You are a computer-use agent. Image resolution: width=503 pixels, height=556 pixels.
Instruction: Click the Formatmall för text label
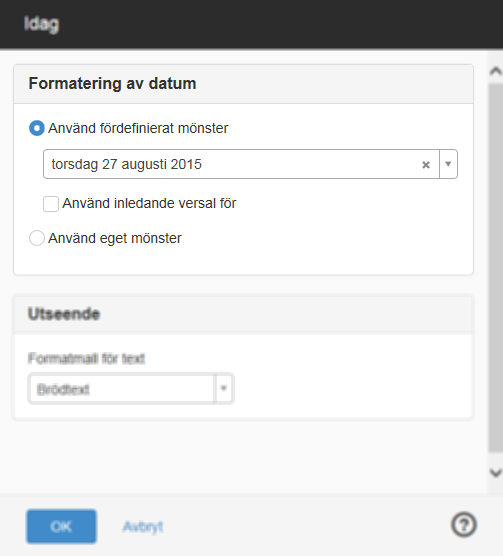tap(86, 358)
